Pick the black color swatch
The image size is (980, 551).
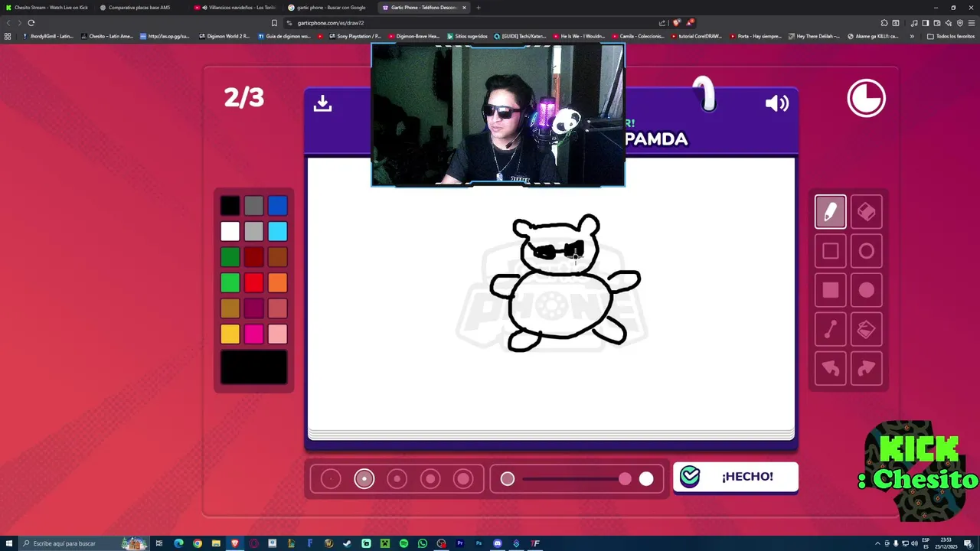tap(230, 205)
